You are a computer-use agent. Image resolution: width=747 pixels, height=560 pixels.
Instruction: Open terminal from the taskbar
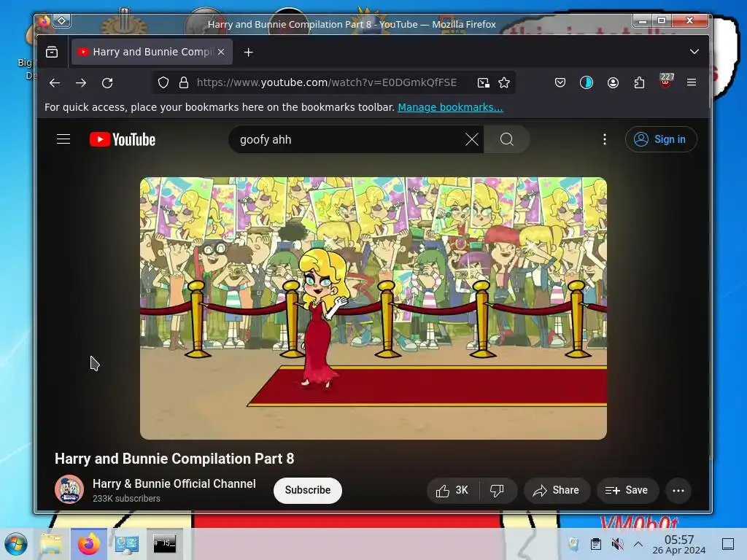click(x=164, y=544)
